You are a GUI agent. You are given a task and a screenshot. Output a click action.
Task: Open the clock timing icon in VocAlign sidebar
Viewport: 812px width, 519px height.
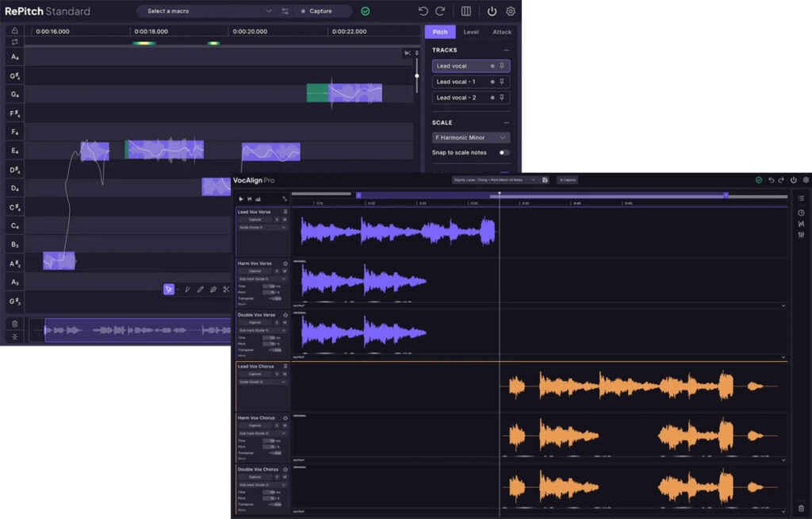point(801,213)
